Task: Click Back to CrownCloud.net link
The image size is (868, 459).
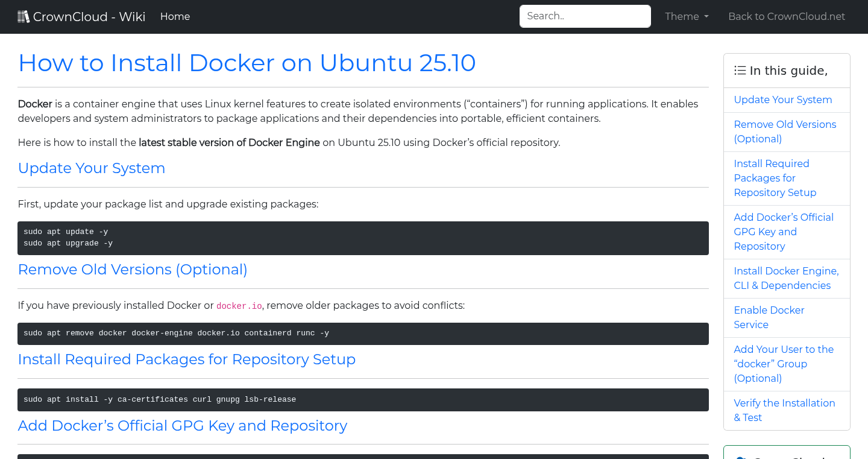Action: [786, 16]
